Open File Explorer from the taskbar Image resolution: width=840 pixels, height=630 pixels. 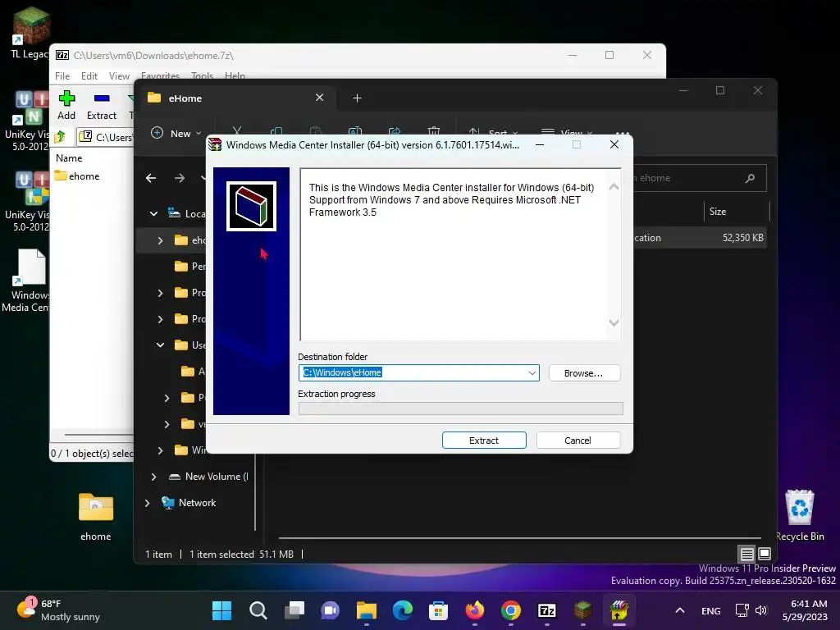367,610
